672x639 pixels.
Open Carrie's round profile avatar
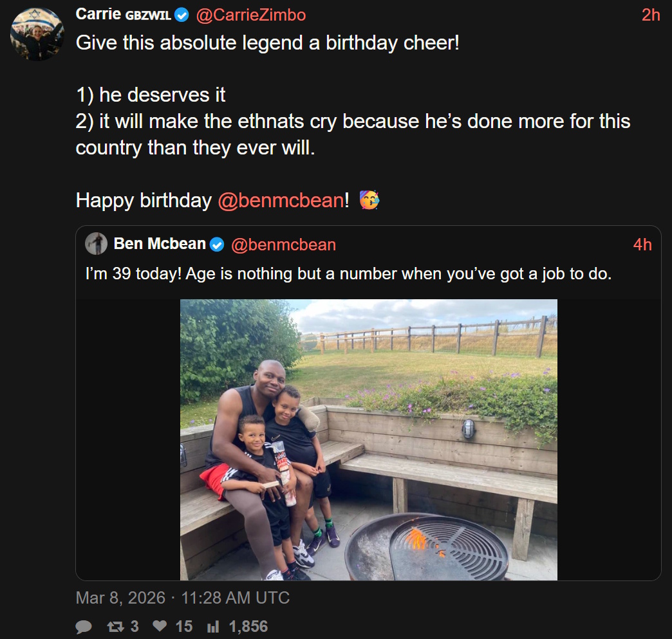click(37, 34)
